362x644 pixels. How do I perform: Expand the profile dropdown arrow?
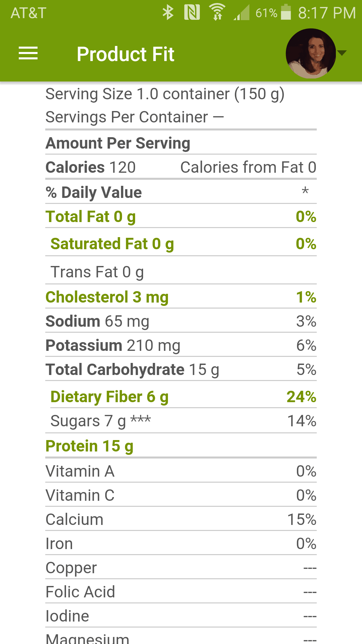point(342,53)
